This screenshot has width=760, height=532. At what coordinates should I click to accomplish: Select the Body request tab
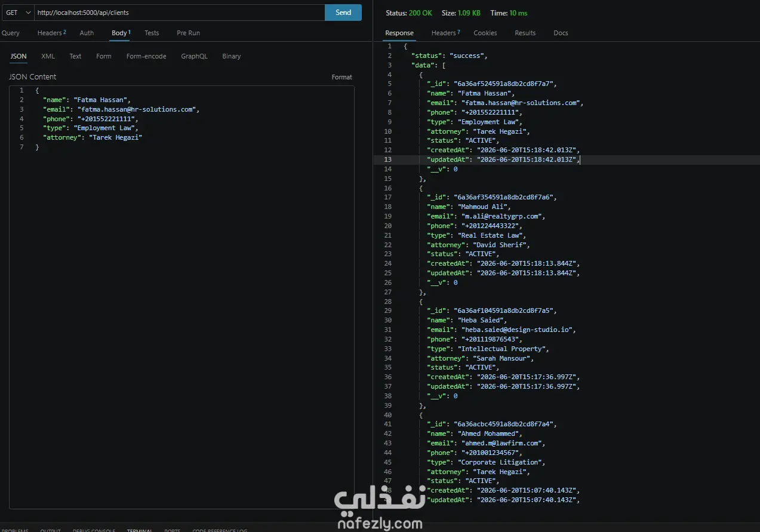pos(121,33)
